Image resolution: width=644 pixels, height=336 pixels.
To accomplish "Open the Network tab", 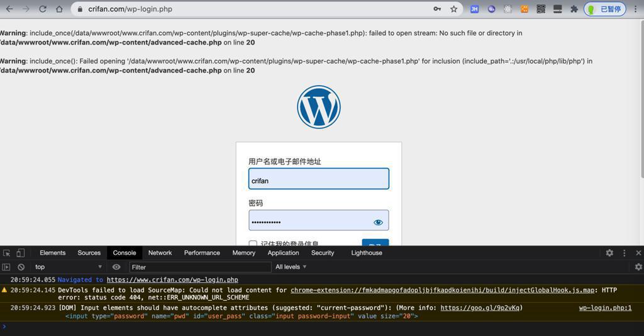I will click(x=160, y=252).
